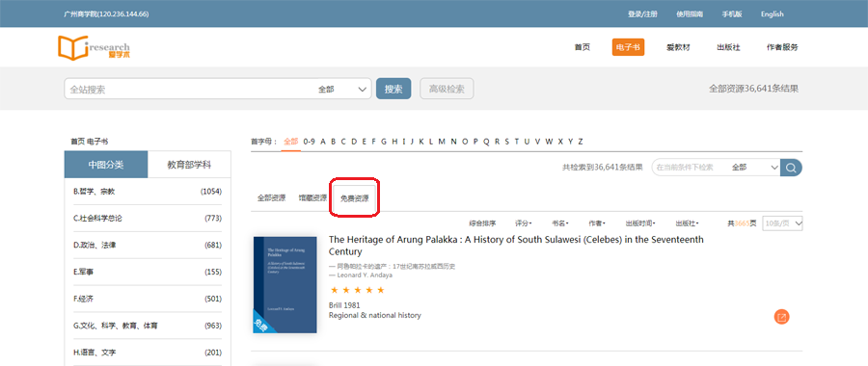Click the first star rating icon
Image resolution: width=868 pixels, height=366 pixels.
[x=334, y=290]
